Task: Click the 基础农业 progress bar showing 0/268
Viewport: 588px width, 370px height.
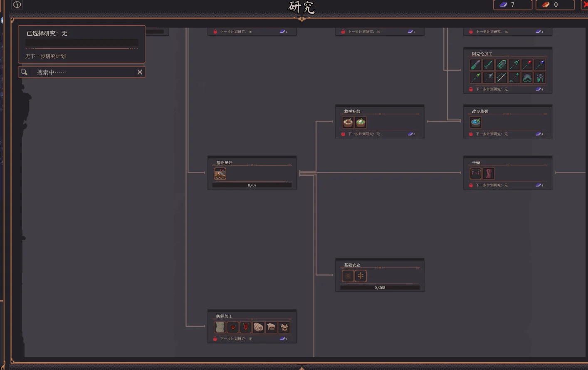Action: click(x=380, y=288)
